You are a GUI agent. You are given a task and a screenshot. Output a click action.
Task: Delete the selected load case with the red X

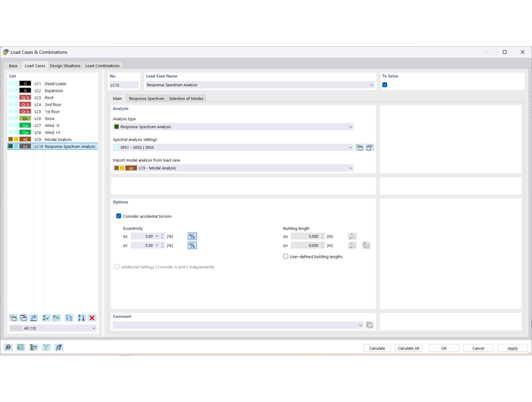(92, 318)
